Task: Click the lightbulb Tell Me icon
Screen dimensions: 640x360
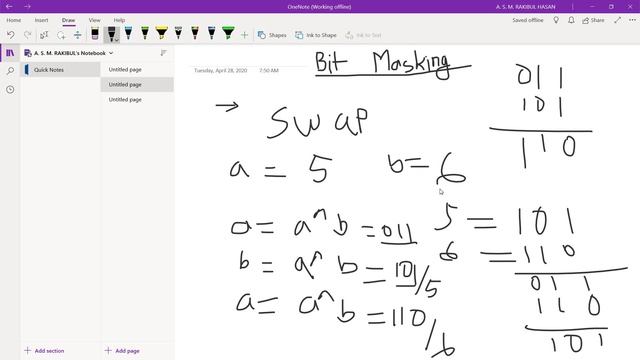Action: point(556,20)
